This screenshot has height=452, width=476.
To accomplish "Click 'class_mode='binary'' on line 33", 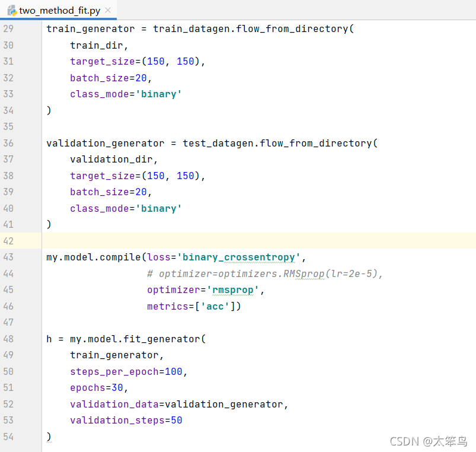I will pyautogui.click(x=126, y=94).
